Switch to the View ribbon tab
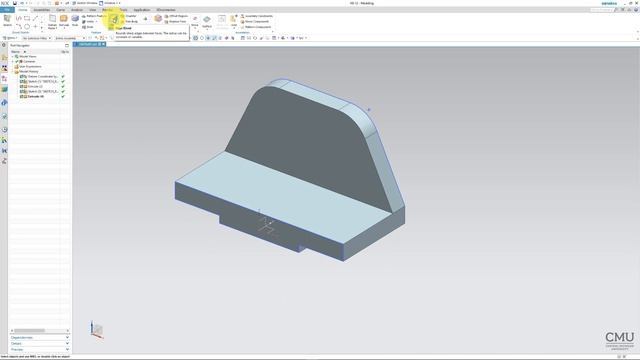The image size is (640, 360). (x=93, y=10)
